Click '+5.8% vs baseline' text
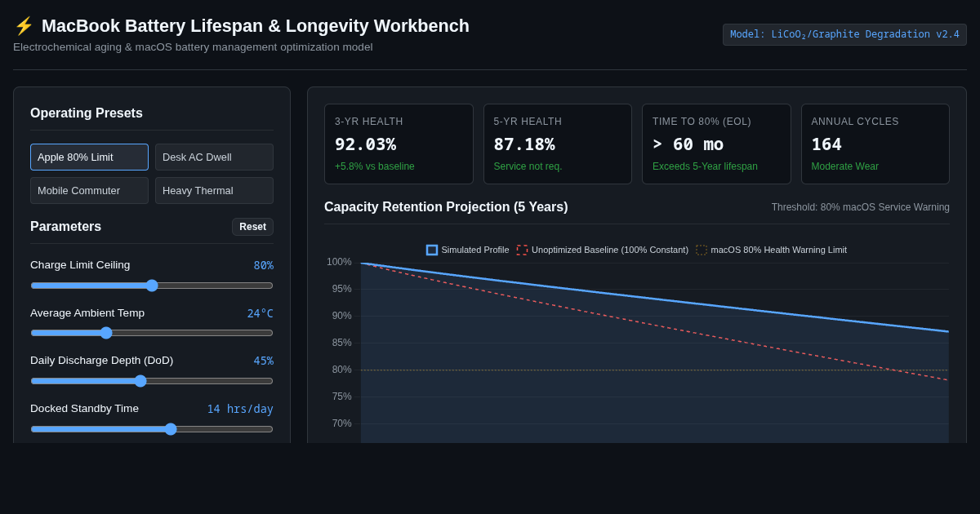Image resolution: width=980 pixels, height=514 pixels. [375, 166]
